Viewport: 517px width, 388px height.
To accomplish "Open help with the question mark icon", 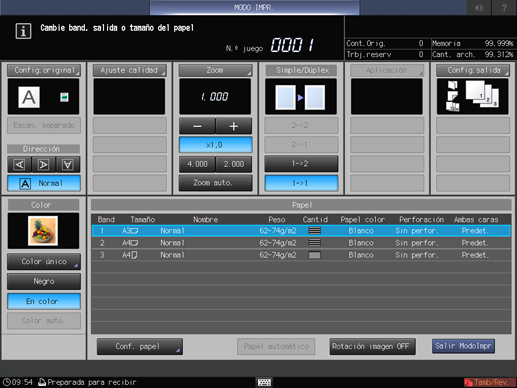I will (x=504, y=7).
